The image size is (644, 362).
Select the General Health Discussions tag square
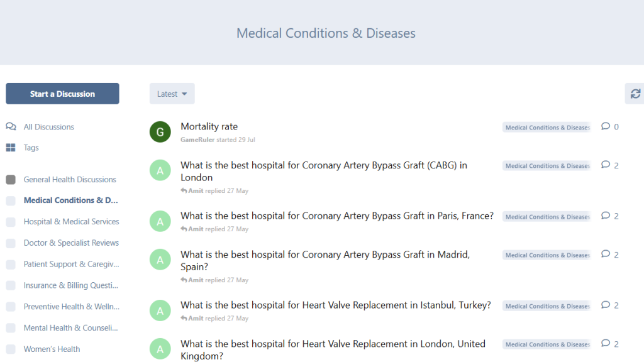[11, 180]
